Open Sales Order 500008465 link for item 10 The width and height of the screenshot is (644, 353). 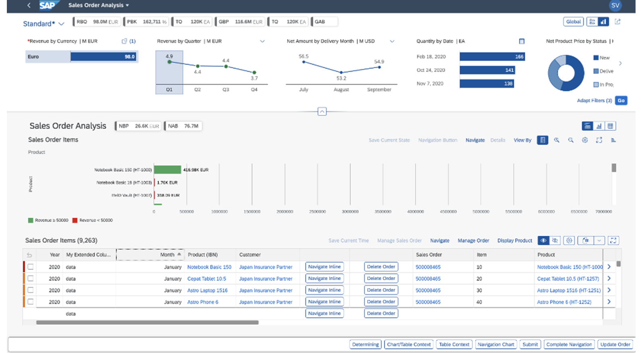pyautogui.click(x=428, y=267)
